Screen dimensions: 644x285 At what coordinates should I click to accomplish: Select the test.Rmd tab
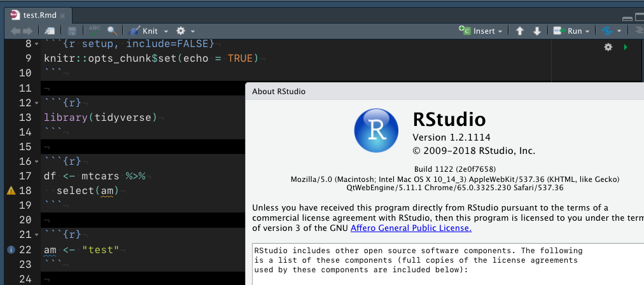tap(37, 16)
